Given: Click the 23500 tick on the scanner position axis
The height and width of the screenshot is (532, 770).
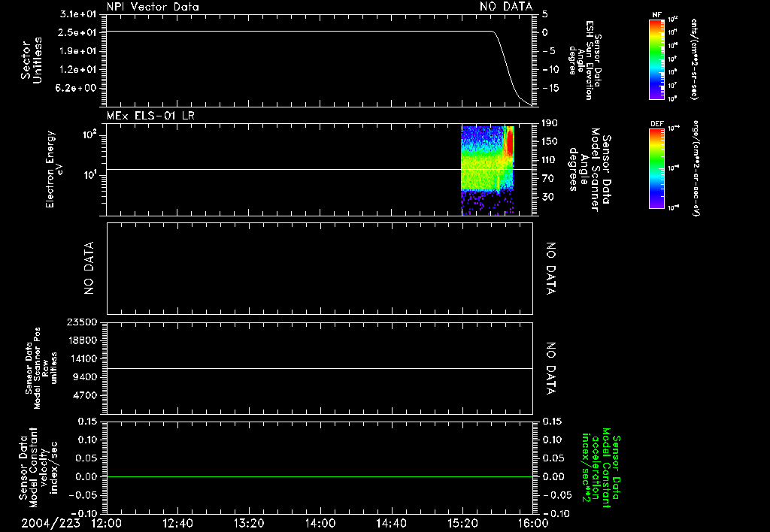Looking at the screenshot, I should (x=82, y=322).
